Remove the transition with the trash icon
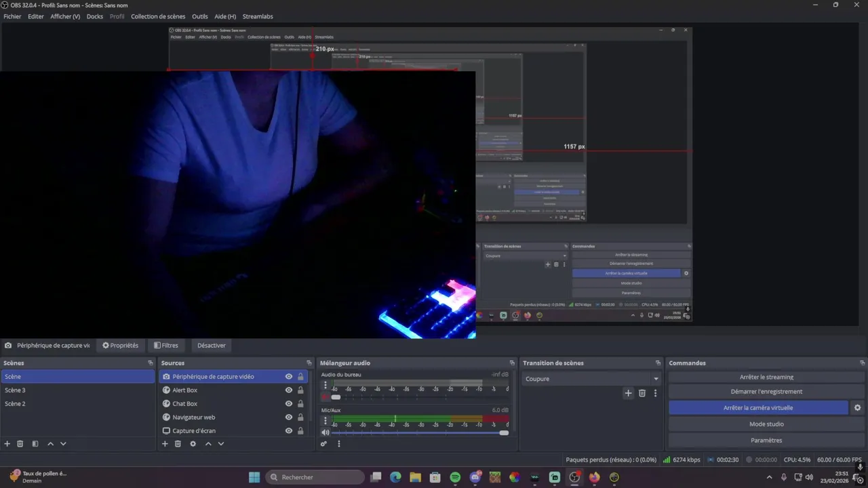The width and height of the screenshot is (868, 488). 642,393
